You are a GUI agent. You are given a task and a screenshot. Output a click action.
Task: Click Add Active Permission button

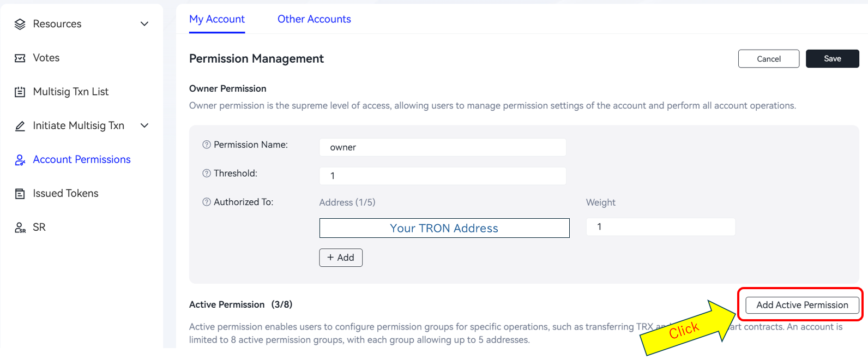click(x=803, y=305)
